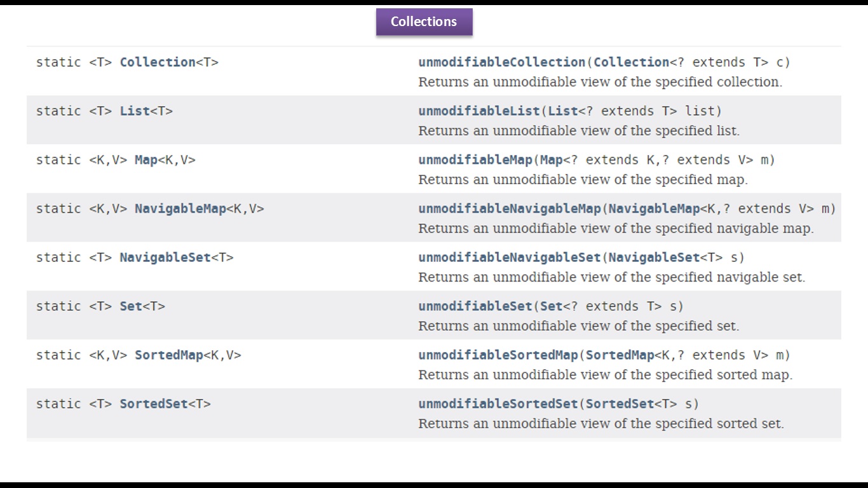The height and width of the screenshot is (488, 868).
Task: Open the unmodifiableMap method link
Action: pyautogui.click(x=475, y=160)
